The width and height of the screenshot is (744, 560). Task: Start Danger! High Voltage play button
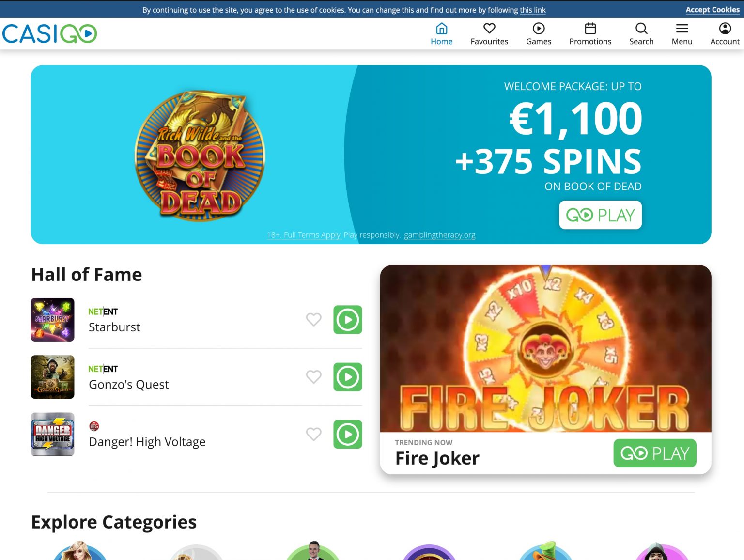pyautogui.click(x=348, y=434)
